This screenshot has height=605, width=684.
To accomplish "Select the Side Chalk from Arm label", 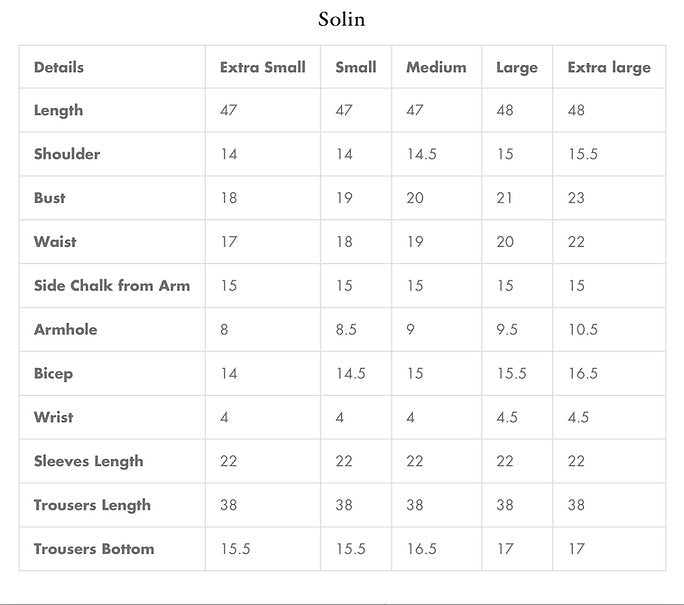I will pos(112,285).
